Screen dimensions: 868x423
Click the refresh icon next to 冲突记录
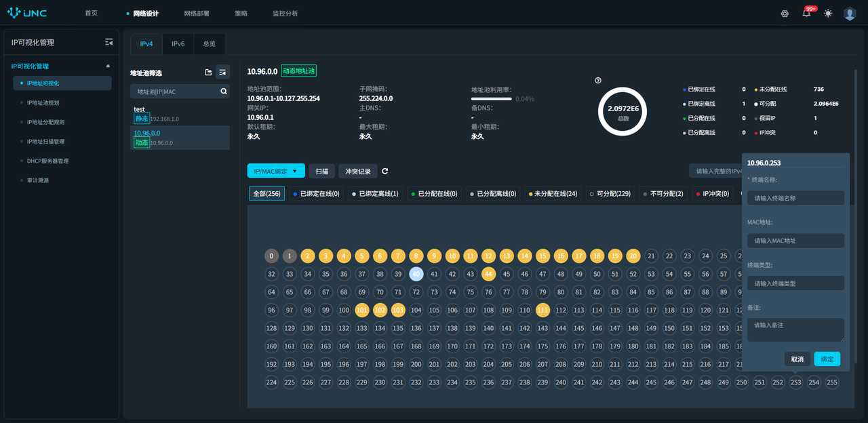pos(384,172)
